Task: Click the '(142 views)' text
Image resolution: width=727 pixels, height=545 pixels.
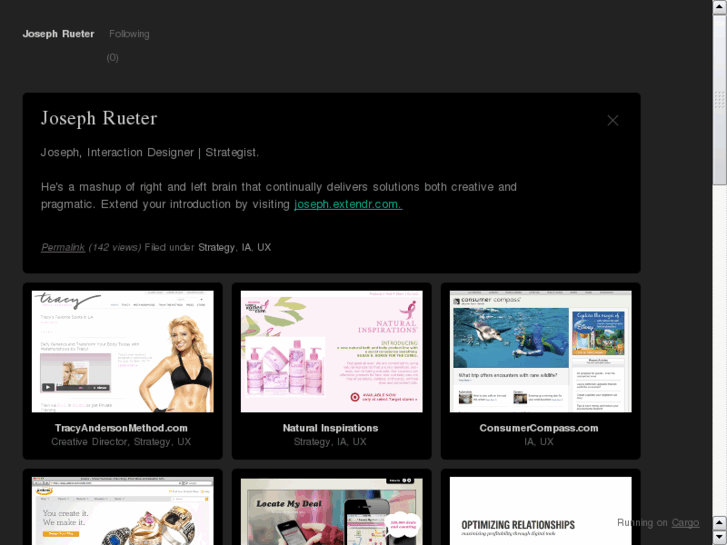Action: (x=115, y=247)
